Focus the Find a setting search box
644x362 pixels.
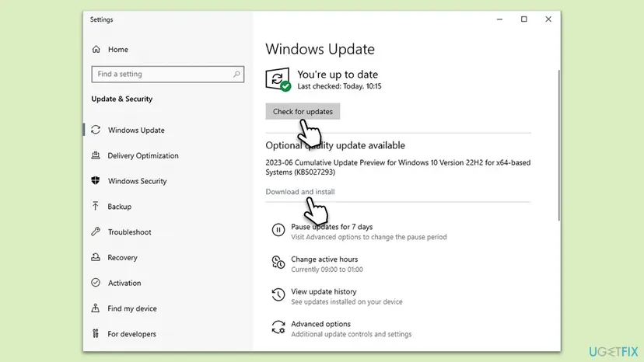(167, 75)
